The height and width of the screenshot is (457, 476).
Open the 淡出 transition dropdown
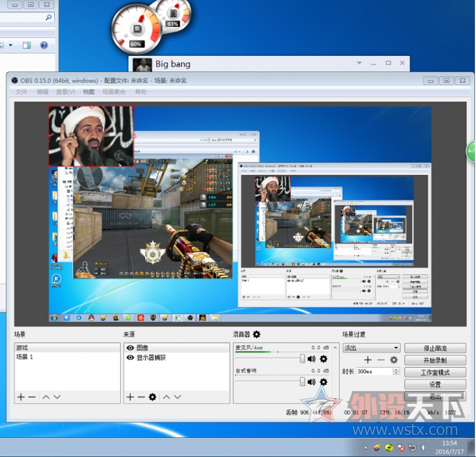371,348
